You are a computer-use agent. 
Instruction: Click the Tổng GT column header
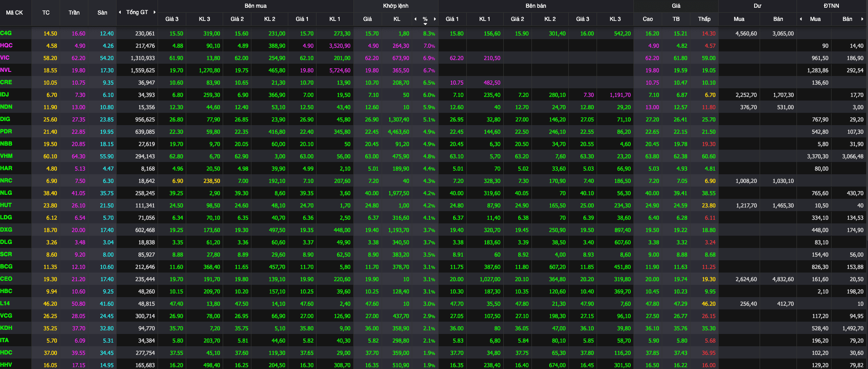[x=137, y=12]
